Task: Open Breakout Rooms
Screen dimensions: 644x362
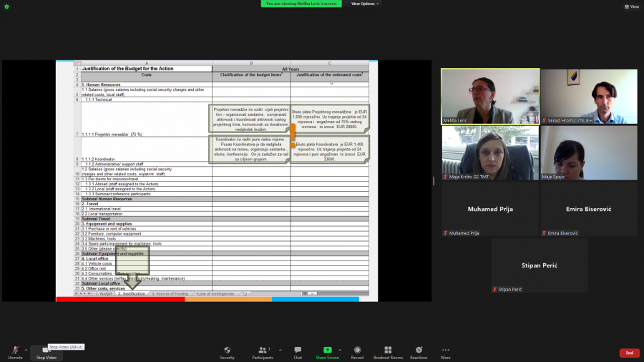Action: click(x=388, y=352)
